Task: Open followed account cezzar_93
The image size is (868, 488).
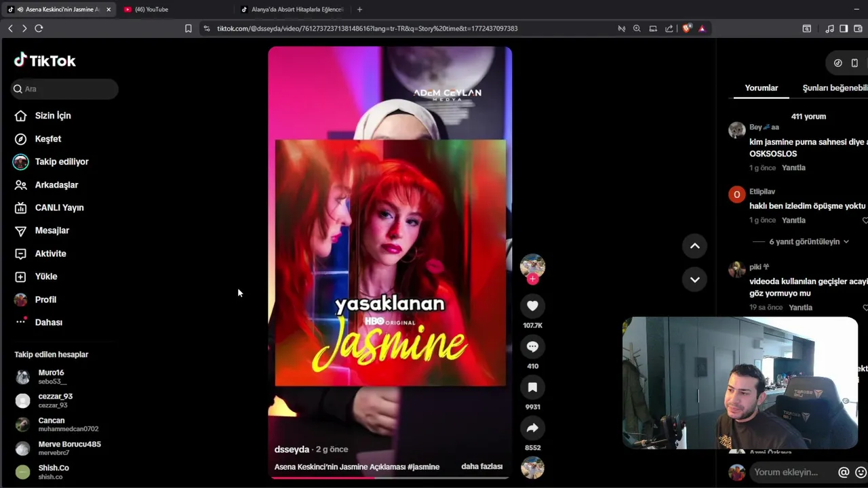Action: pyautogui.click(x=44, y=401)
